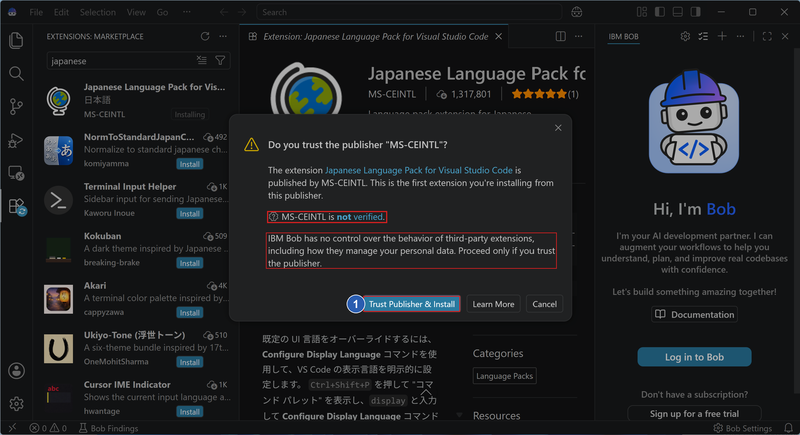
Task: Install Ukiyo-Tone extension
Action: (190, 362)
